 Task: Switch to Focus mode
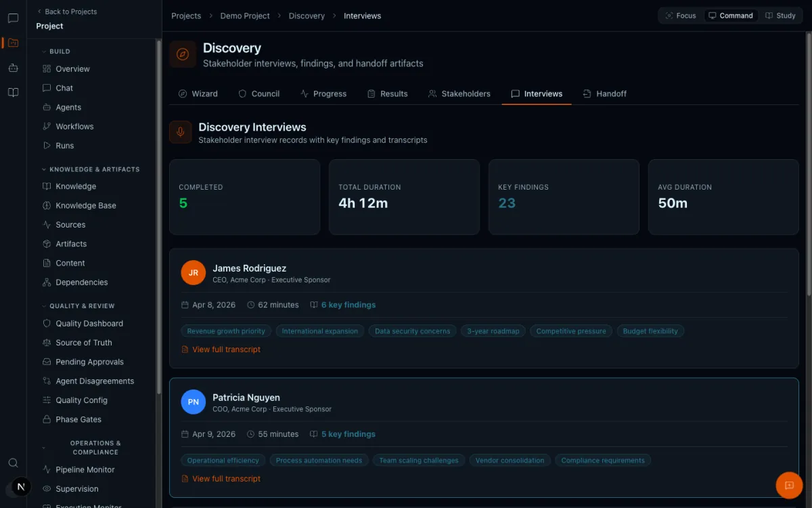(x=680, y=16)
